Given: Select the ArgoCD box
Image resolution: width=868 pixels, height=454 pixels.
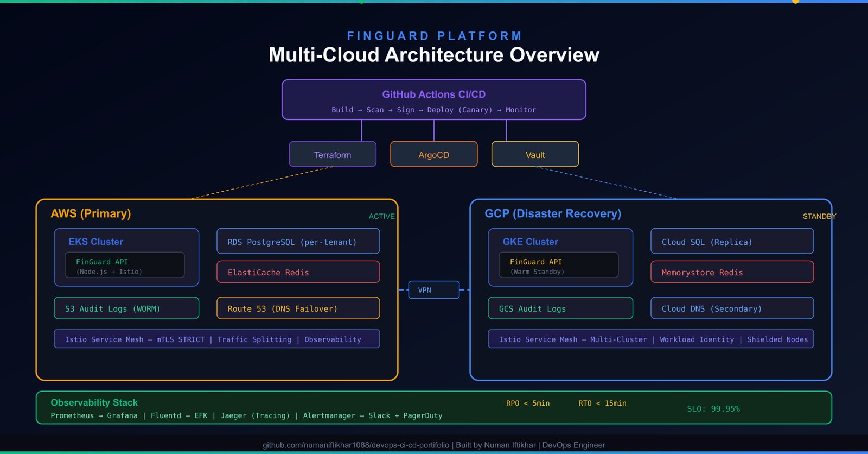Looking at the screenshot, I should (434, 154).
